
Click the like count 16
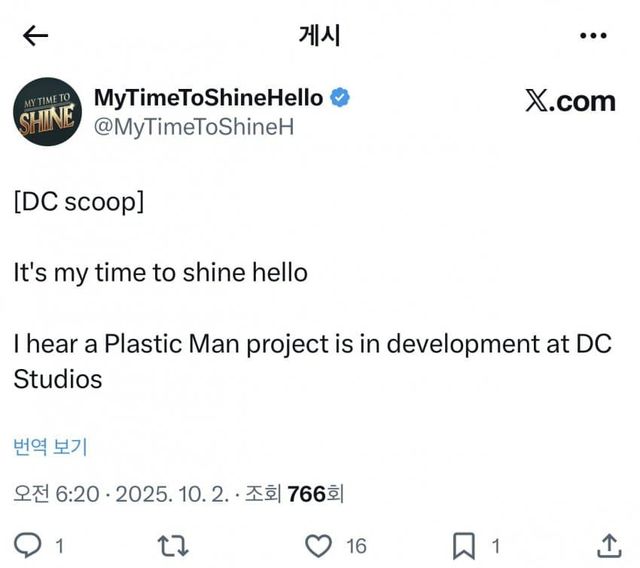tap(356, 546)
